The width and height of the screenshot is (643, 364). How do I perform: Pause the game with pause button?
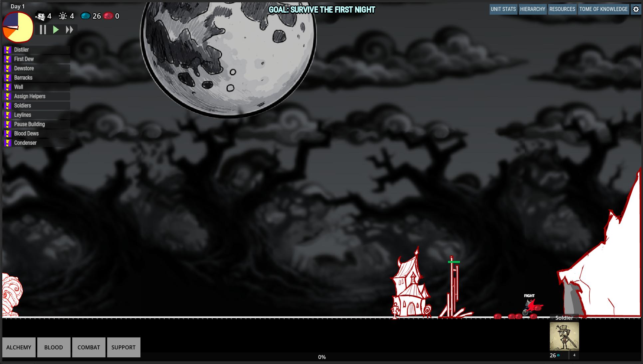(x=43, y=30)
